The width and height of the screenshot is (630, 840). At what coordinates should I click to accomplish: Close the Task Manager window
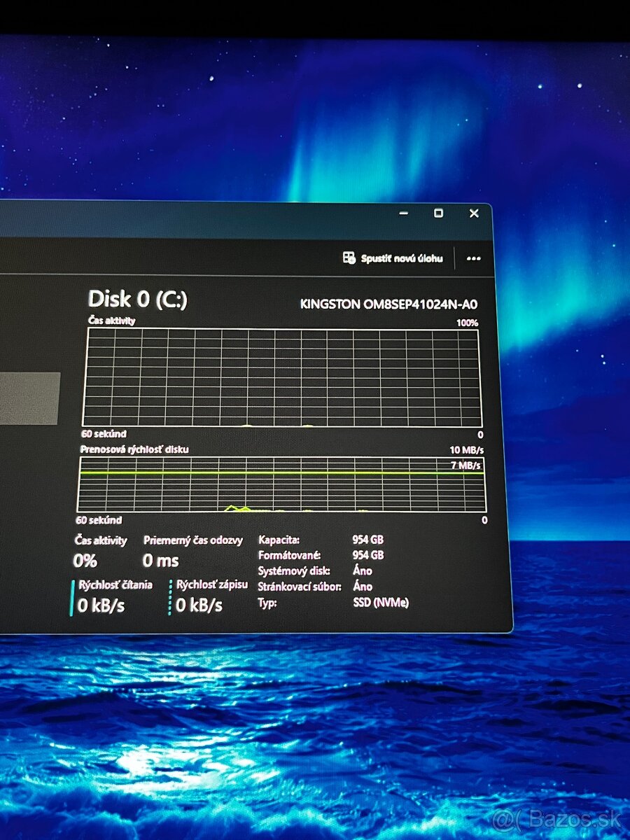[x=474, y=213]
